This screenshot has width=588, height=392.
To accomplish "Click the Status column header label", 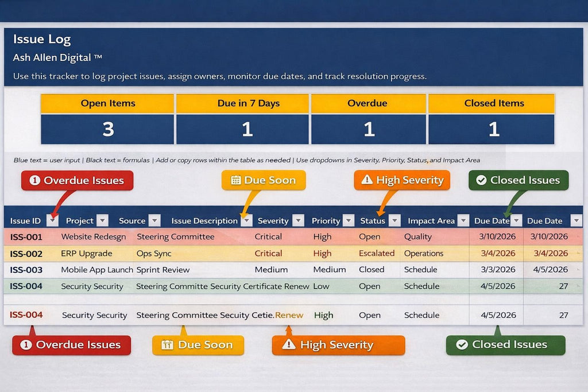I will pos(373,221).
